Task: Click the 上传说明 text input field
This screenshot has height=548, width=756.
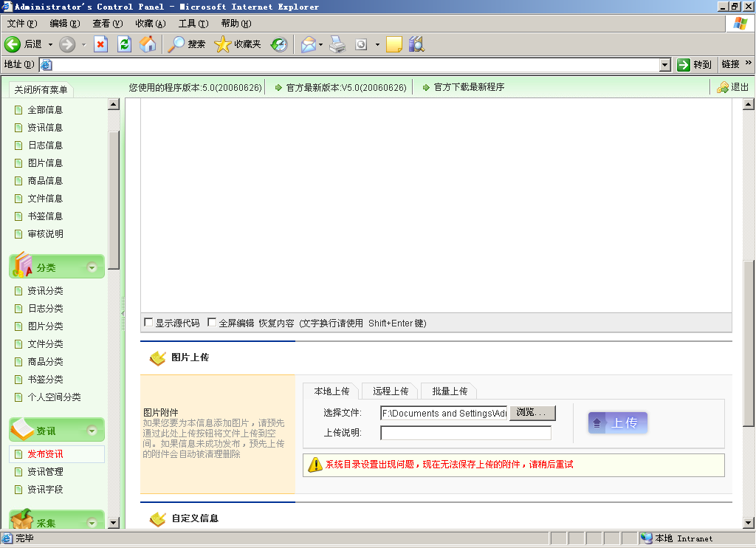Action: click(466, 433)
